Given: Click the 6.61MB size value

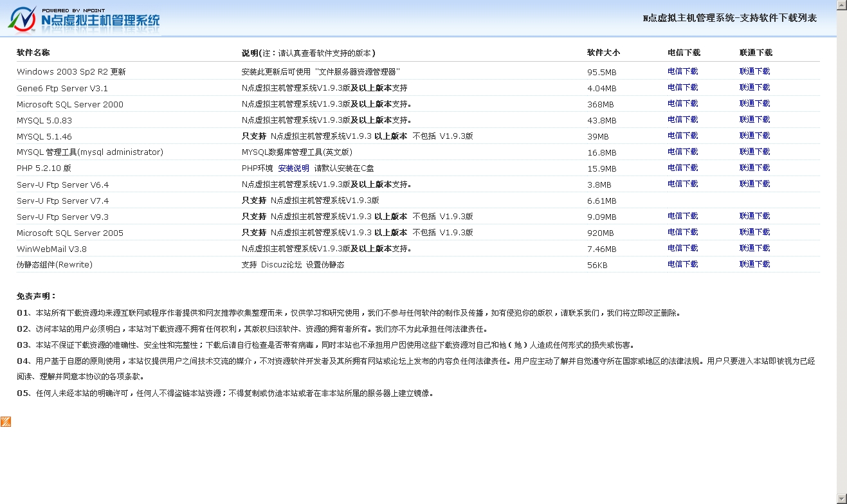Looking at the screenshot, I should pos(601,201).
